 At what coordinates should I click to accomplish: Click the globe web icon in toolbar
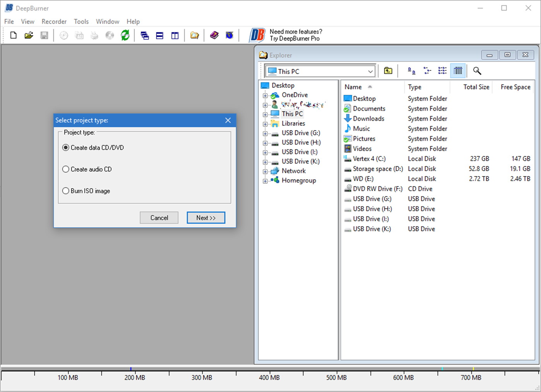click(x=230, y=36)
